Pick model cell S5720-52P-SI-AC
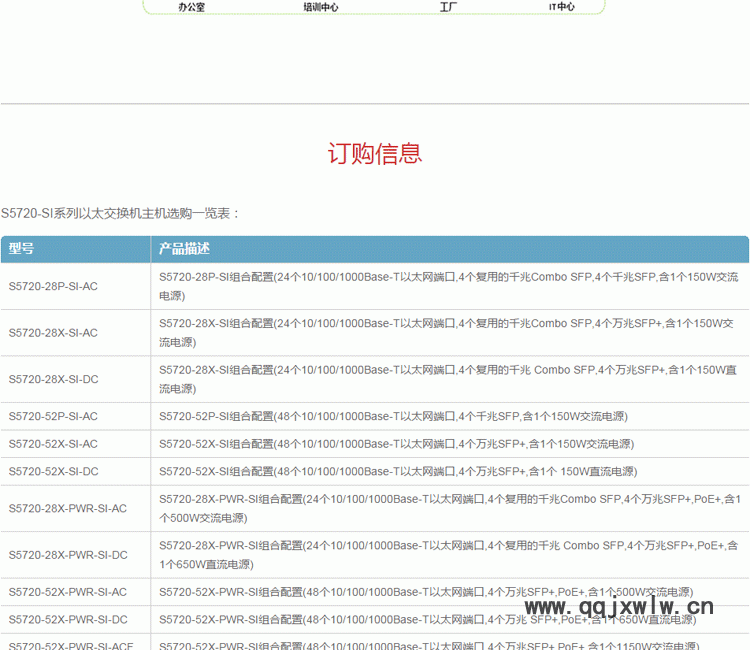 (53, 416)
